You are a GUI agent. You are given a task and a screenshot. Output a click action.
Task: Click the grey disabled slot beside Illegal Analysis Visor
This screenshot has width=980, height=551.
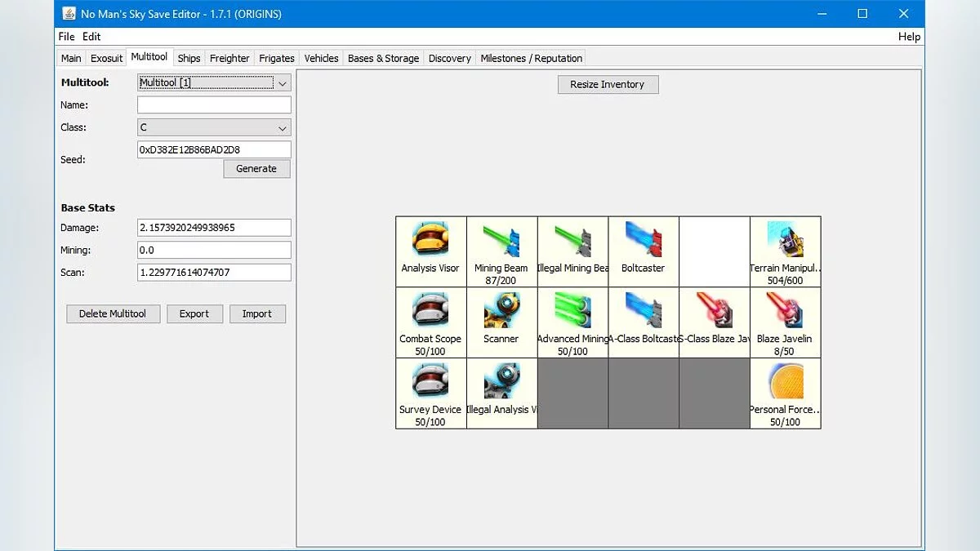572,393
